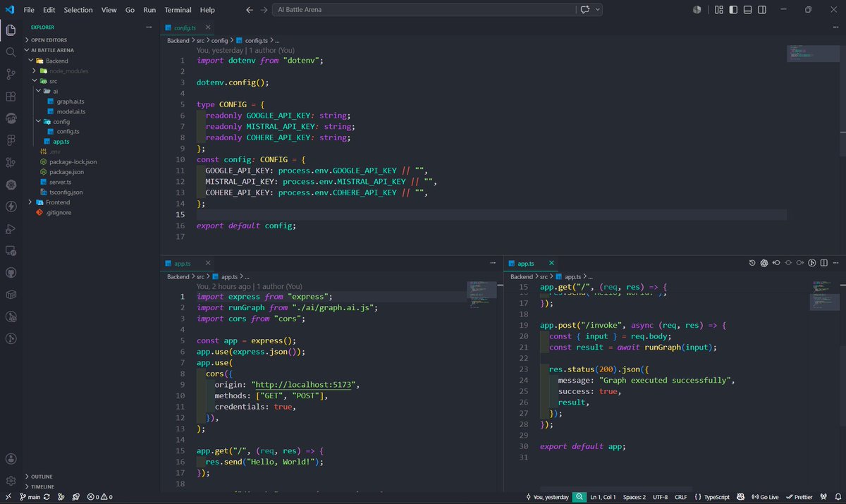Open More Actions in bottom-right editor toolbar
This screenshot has height=504, width=846.
click(837, 263)
